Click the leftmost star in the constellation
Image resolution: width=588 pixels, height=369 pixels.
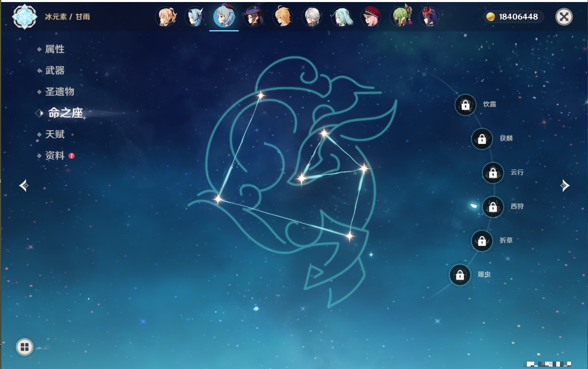218,199
